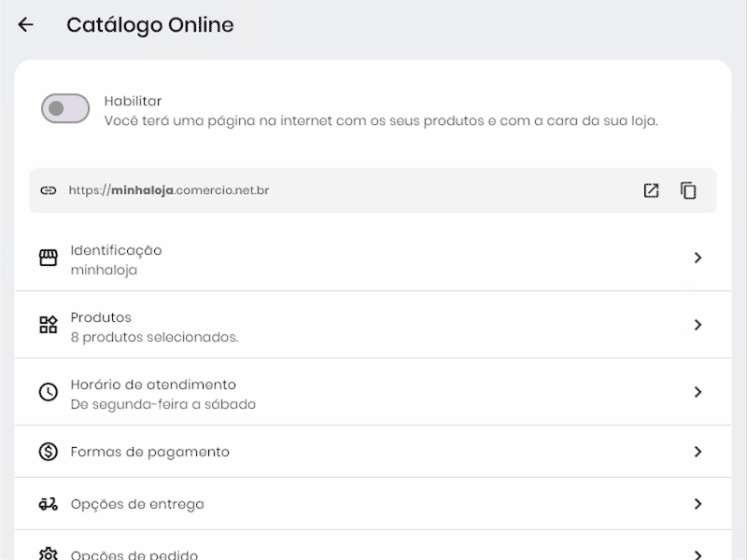Open Opções de pedido settings row
This screenshot has height=560, width=747.
point(373,551)
